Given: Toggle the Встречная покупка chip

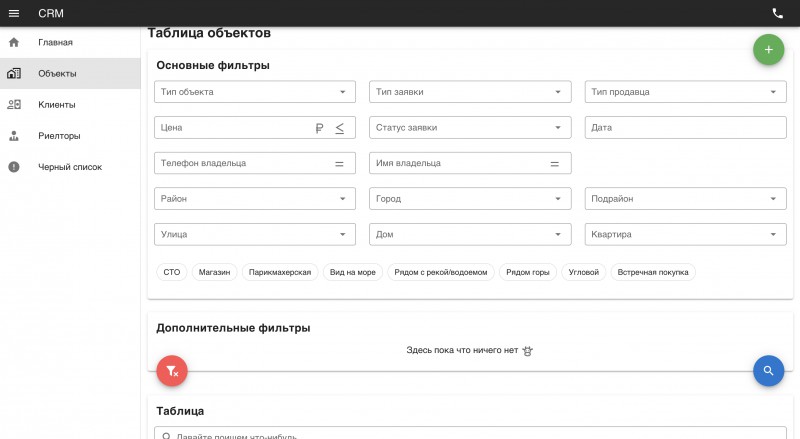Looking at the screenshot, I should tap(653, 272).
